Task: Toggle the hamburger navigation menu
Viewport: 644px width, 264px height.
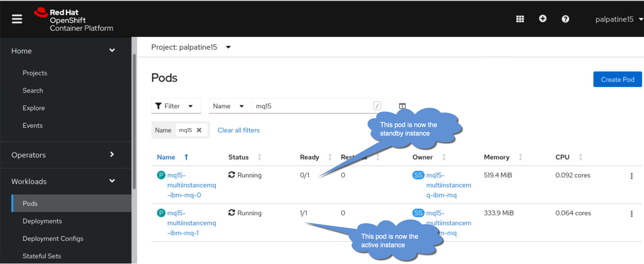Action: 17,19
